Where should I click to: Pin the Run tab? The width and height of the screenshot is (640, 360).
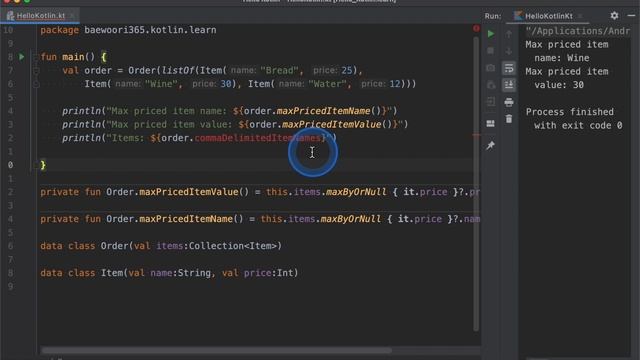[491, 145]
